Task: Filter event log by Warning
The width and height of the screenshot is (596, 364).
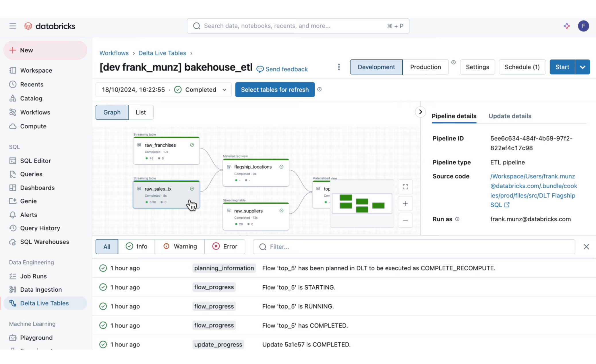Action: (180, 246)
